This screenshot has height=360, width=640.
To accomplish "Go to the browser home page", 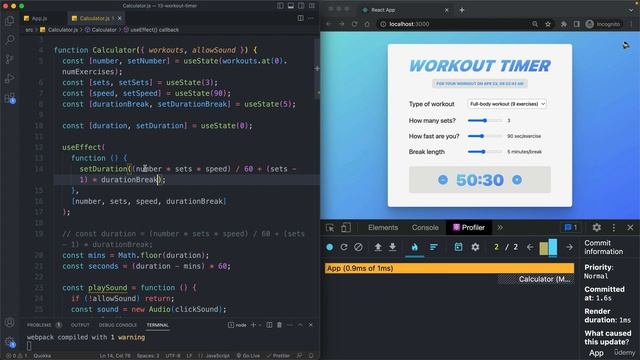I will [x=367, y=24].
